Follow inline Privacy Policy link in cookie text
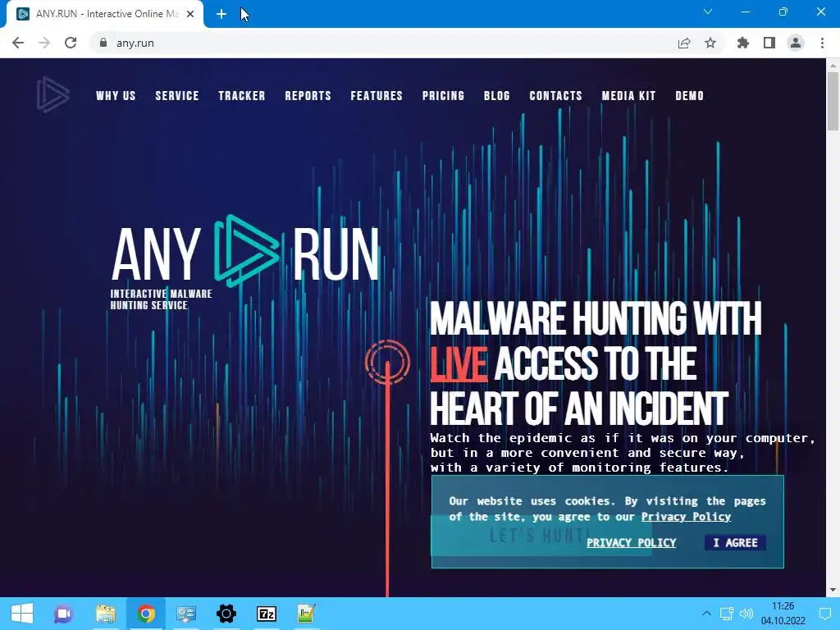Viewport: 840px width, 630px height. [686, 517]
